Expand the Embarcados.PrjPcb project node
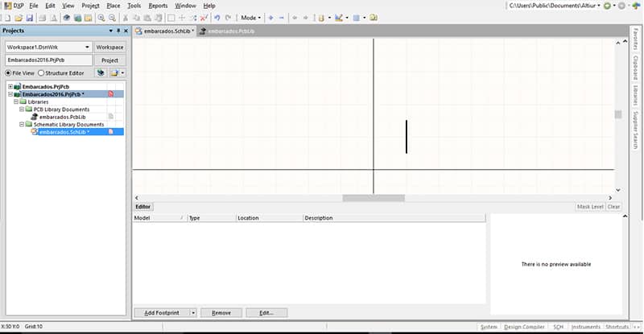The image size is (644, 334). click(10, 86)
